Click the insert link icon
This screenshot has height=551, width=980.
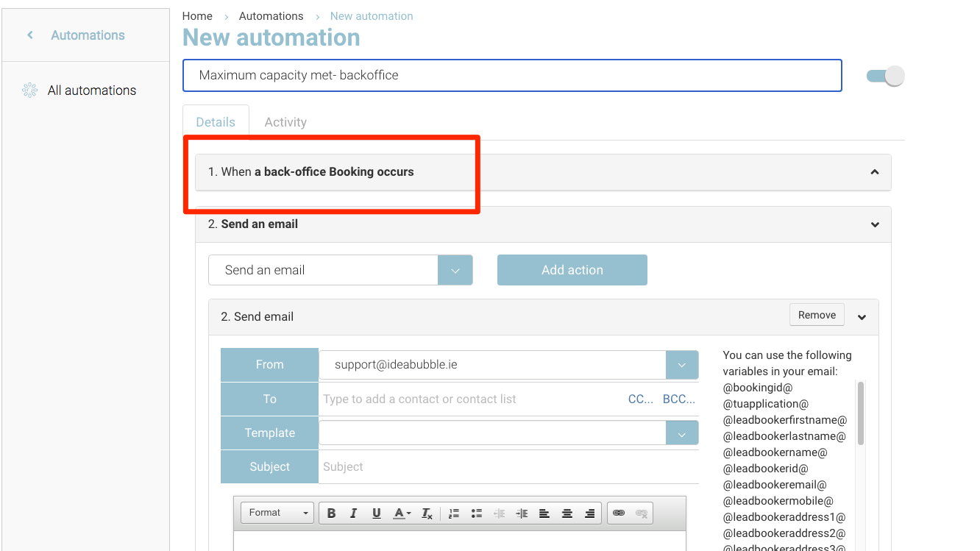(x=619, y=513)
